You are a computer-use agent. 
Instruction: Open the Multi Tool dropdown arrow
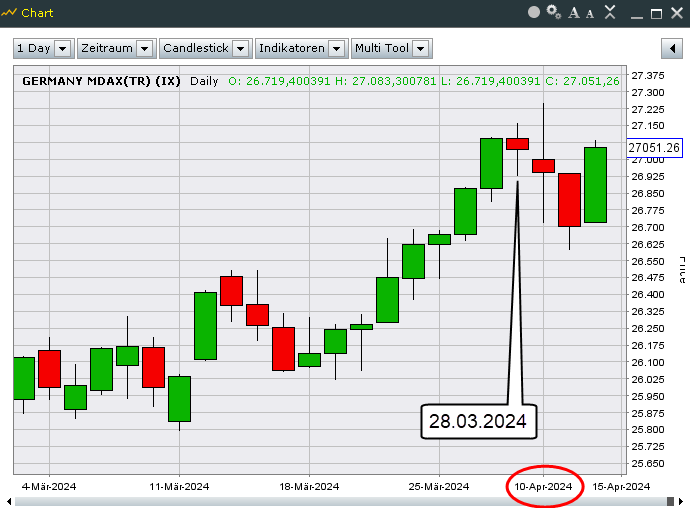point(421,48)
